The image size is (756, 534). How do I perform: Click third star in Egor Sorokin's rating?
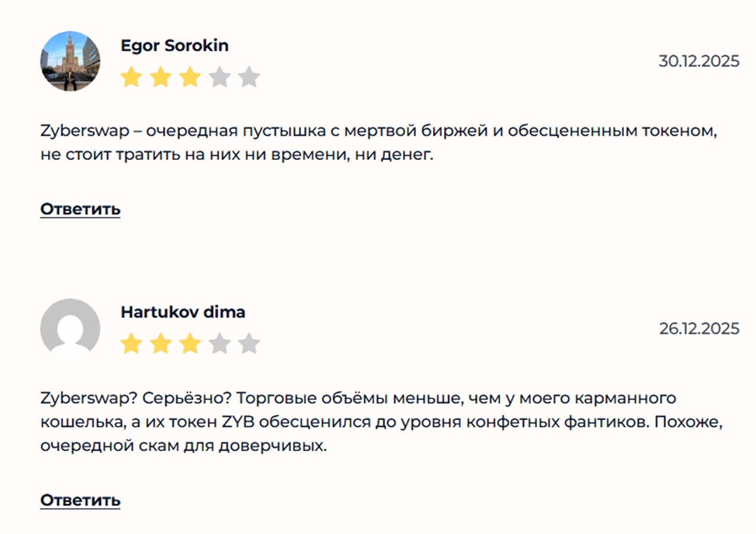pos(190,78)
